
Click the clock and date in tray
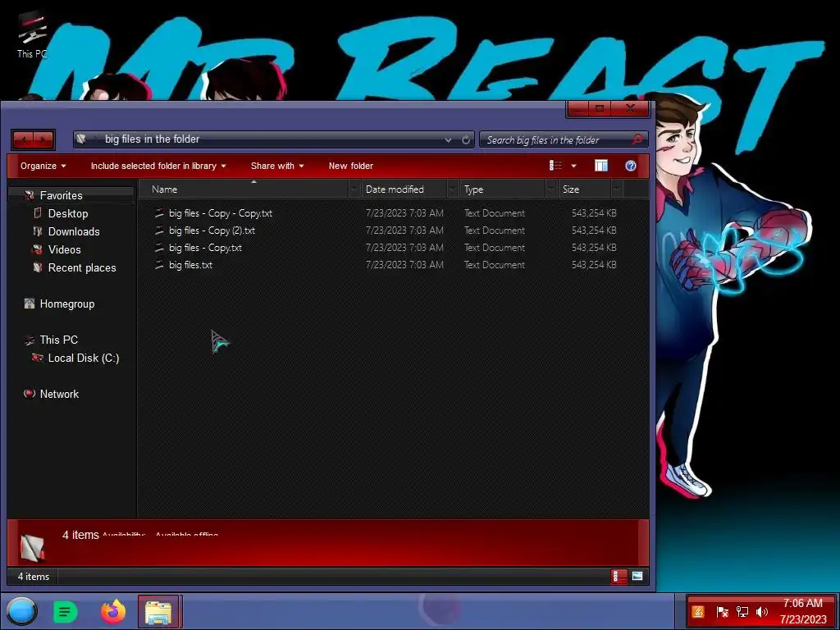802,611
